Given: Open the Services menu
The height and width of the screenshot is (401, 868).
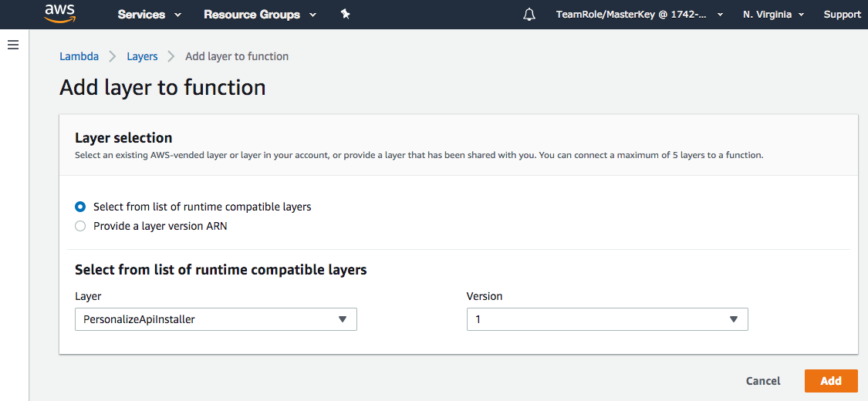Looking at the screenshot, I should coord(149,15).
